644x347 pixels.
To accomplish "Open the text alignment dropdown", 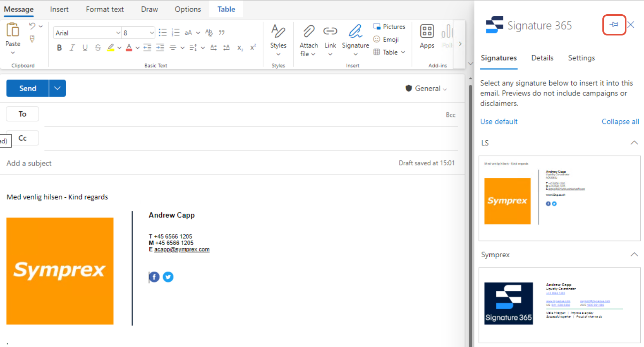I will pos(177,48).
